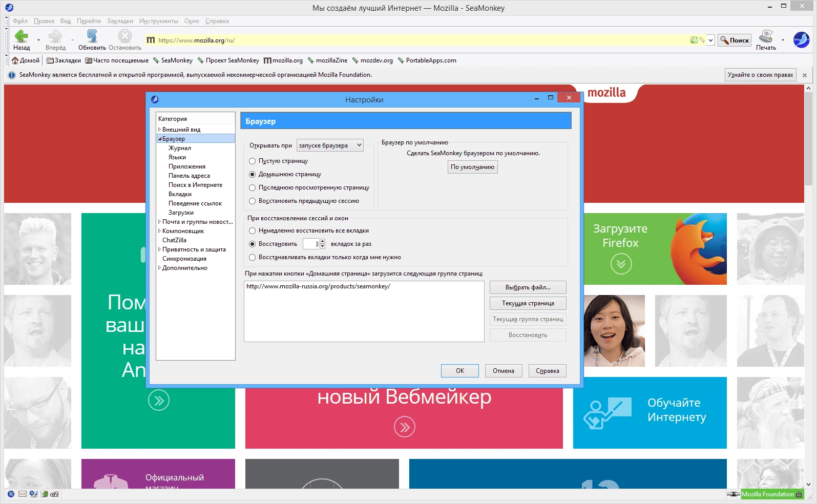817x504 pixels.
Task: Click the Отмена button
Action: (x=504, y=371)
